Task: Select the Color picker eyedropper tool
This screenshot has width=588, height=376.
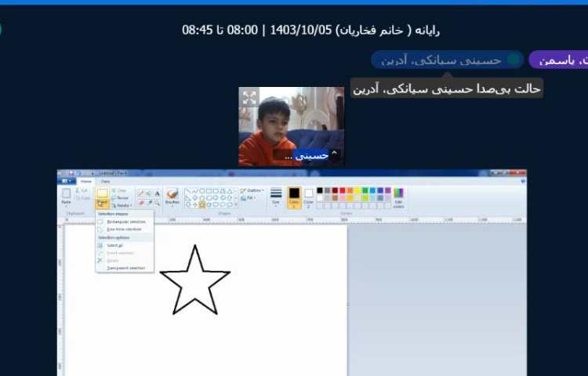Action: pyautogui.click(x=149, y=203)
